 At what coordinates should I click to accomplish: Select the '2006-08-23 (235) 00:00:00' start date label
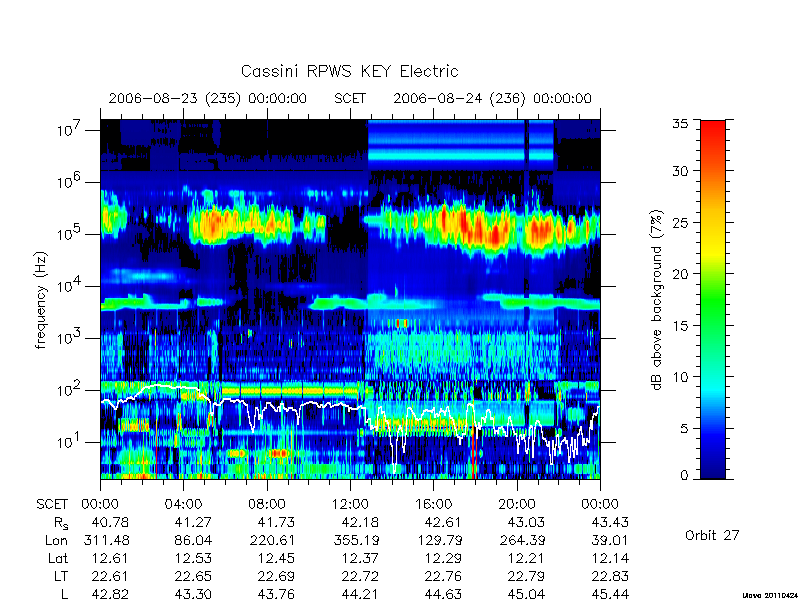click(x=208, y=98)
